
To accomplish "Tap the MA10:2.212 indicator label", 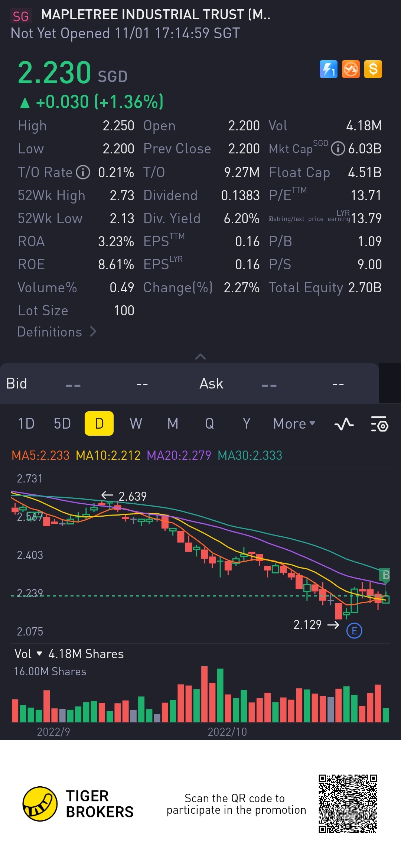I will pyautogui.click(x=108, y=455).
